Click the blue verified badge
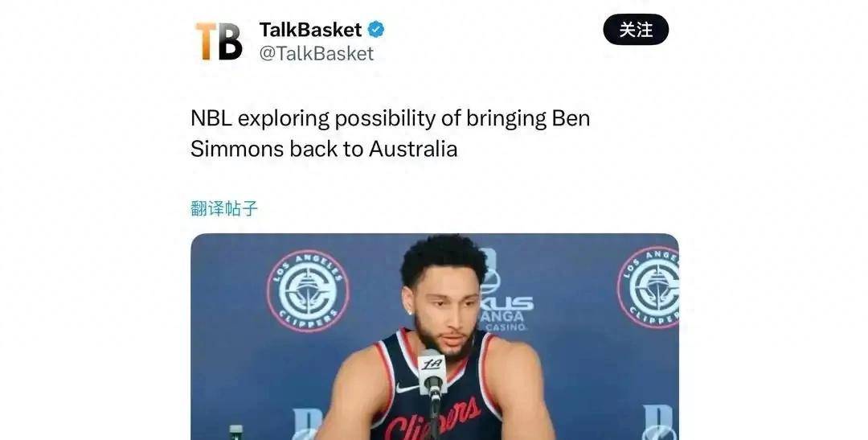This screenshot has width=868, height=440. pos(376,29)
